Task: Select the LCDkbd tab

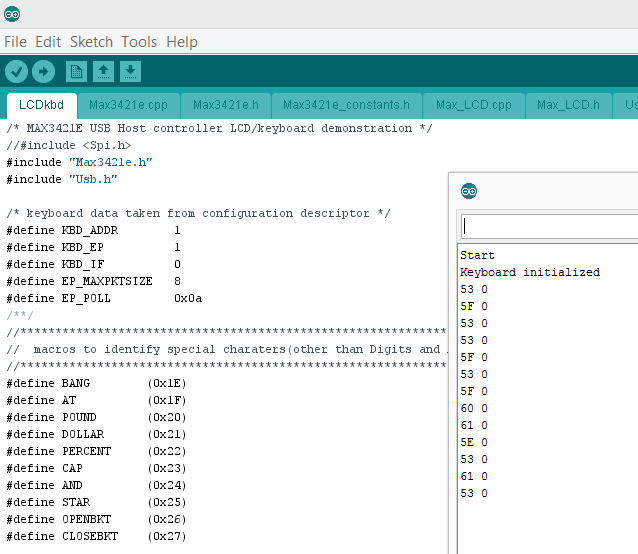Action: point(42,105)
